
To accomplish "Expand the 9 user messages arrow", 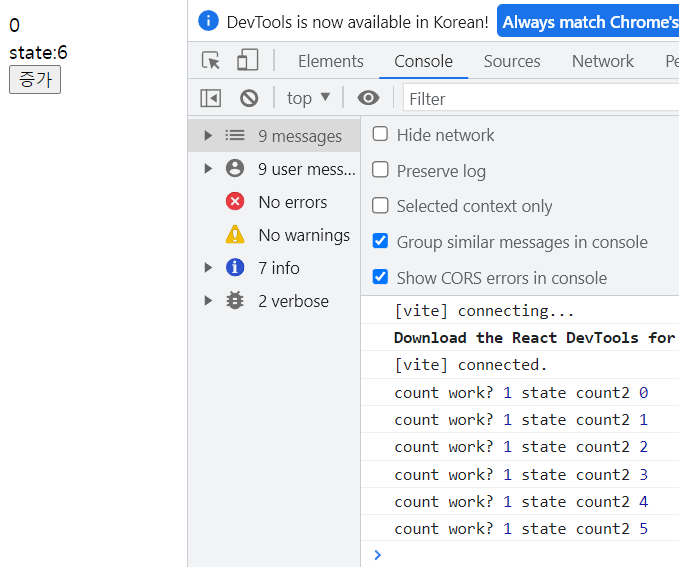I will click(208, 168).
